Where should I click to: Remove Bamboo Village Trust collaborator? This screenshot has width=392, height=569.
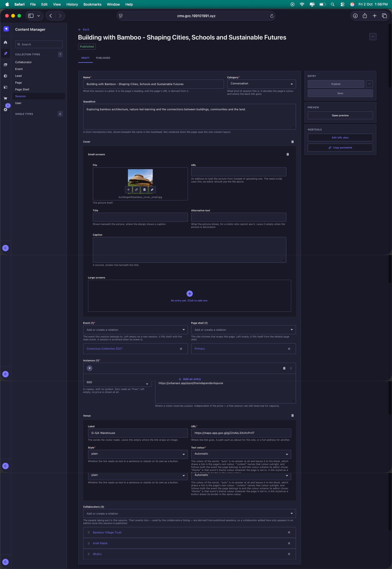pos(289,532)
